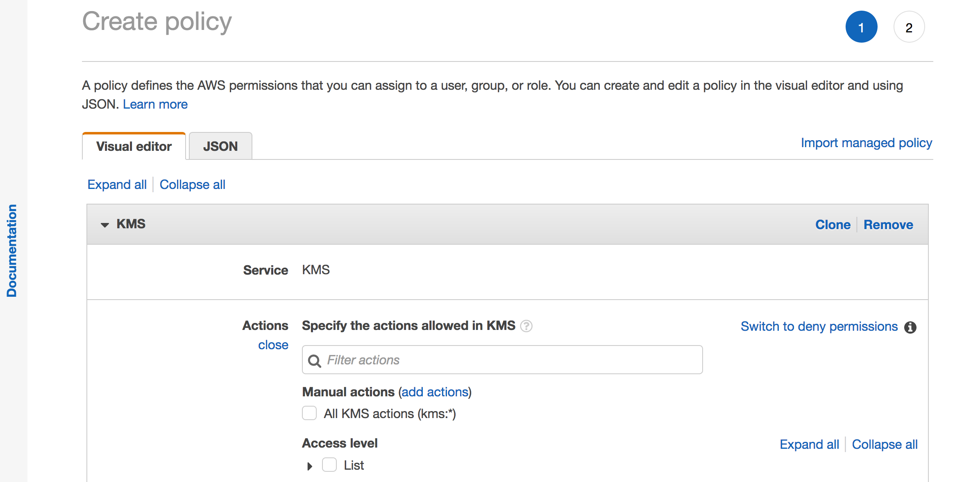Screen dimensions: 980x482
Task: Remove the KMS permission block
Action: (x=888, y=225)
